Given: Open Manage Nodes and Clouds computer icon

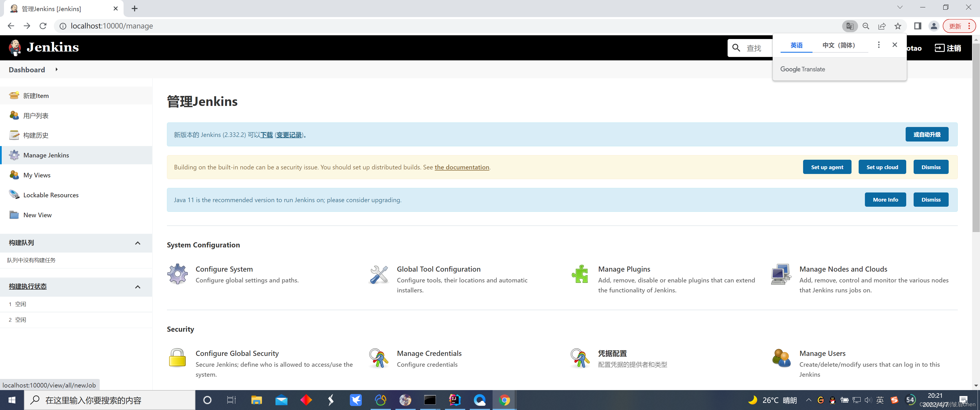Looking at the screenshot, I should click(781, 274).
